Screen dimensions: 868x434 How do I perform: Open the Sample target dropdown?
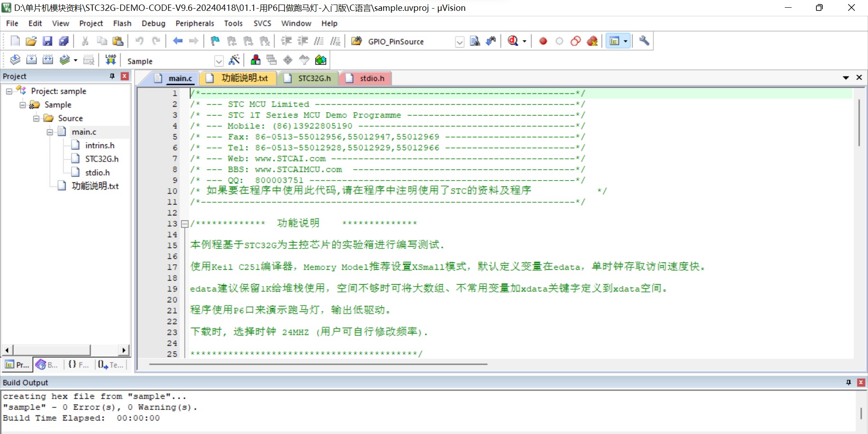(219, 61)
